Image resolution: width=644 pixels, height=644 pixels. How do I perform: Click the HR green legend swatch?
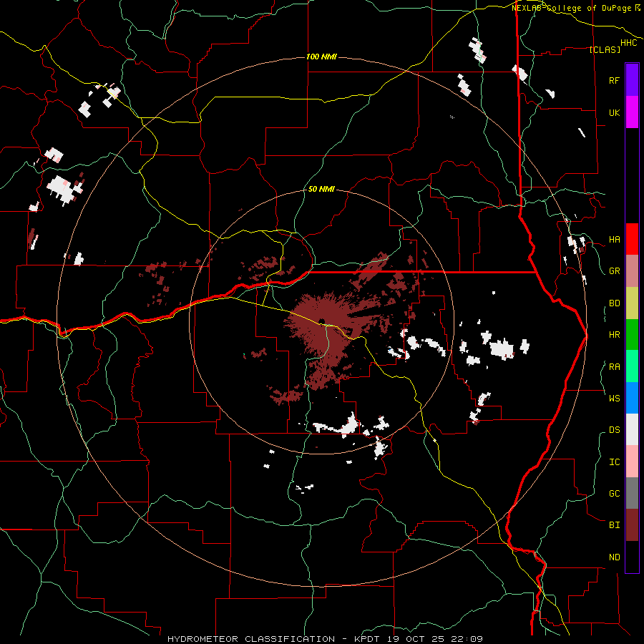[632, 334]
